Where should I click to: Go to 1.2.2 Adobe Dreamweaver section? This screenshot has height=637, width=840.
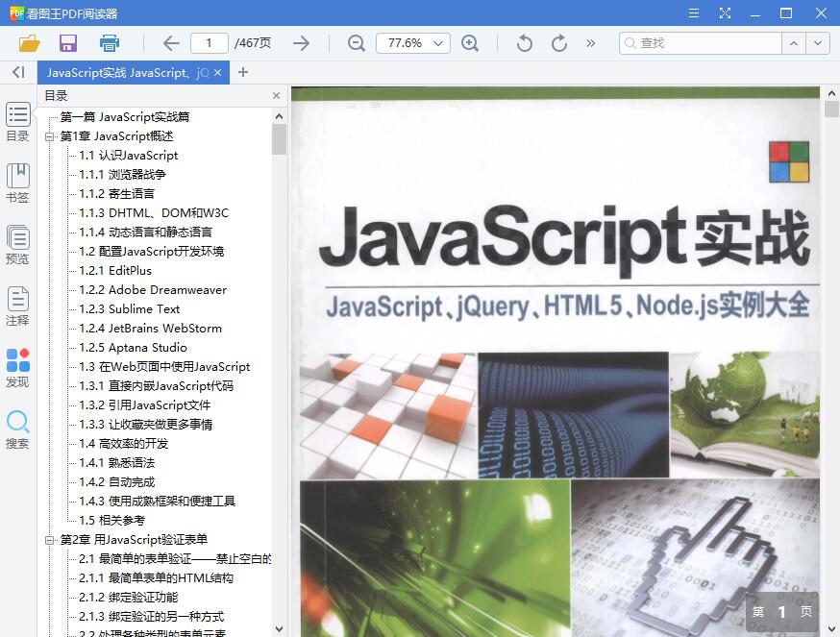point(153,290)
